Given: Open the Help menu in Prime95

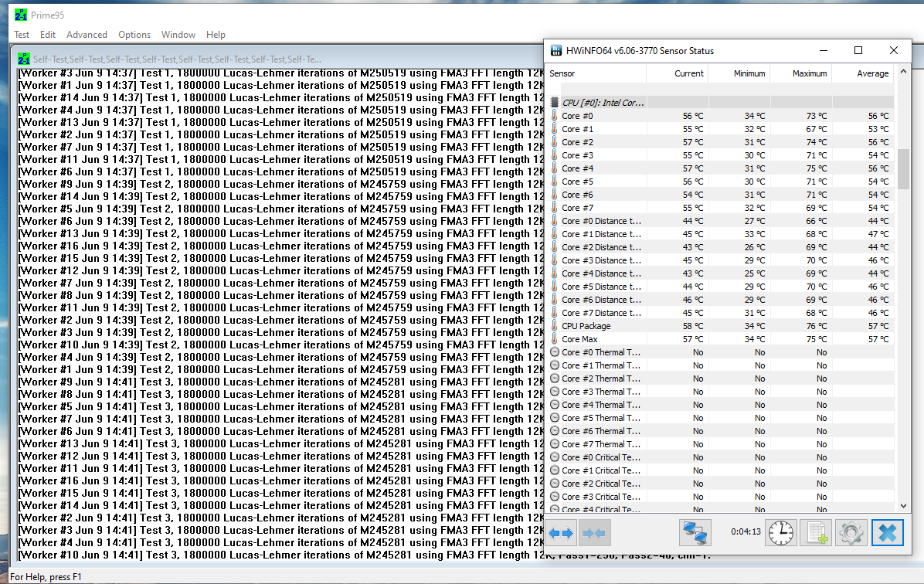Looking at the screenshot, I should (x=216, y=35).
